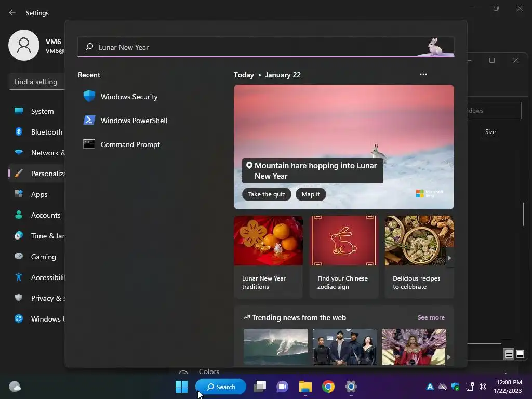532x399 pixels.
Task: Click the blue A icon in the system tray
Action: coord(430,387)
